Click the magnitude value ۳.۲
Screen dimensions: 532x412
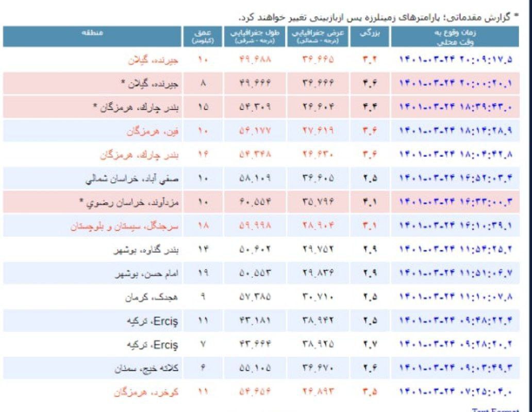(370, 60)
